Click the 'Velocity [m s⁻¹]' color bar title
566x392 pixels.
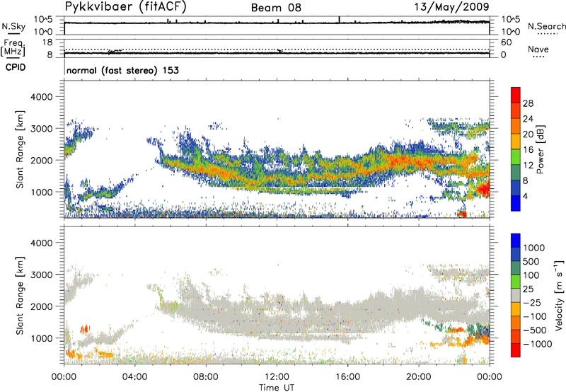(x=559, y=295)
